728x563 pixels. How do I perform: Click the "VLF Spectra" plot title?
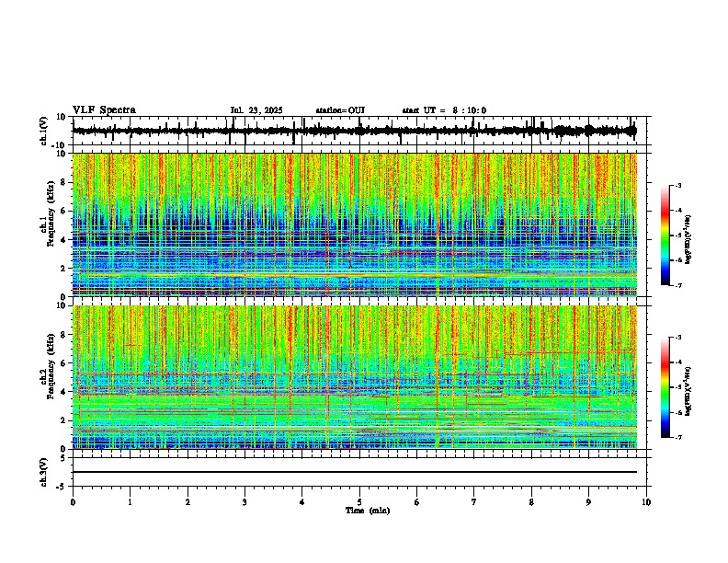click(x=104, y=109)
